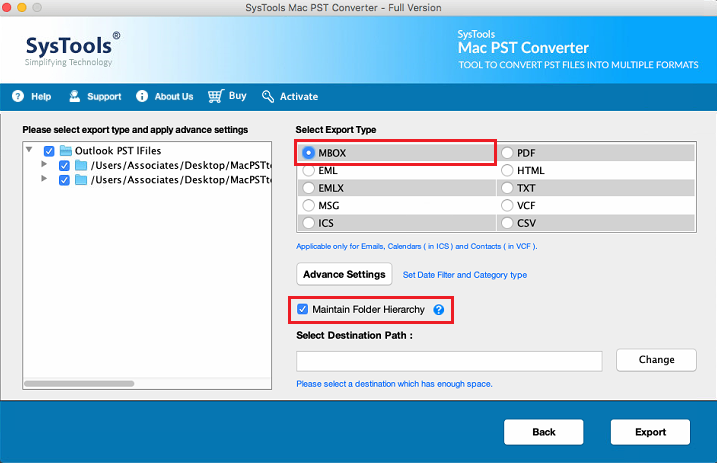
Task: Click the About Us info icon
Action: (x=142, y=96)
